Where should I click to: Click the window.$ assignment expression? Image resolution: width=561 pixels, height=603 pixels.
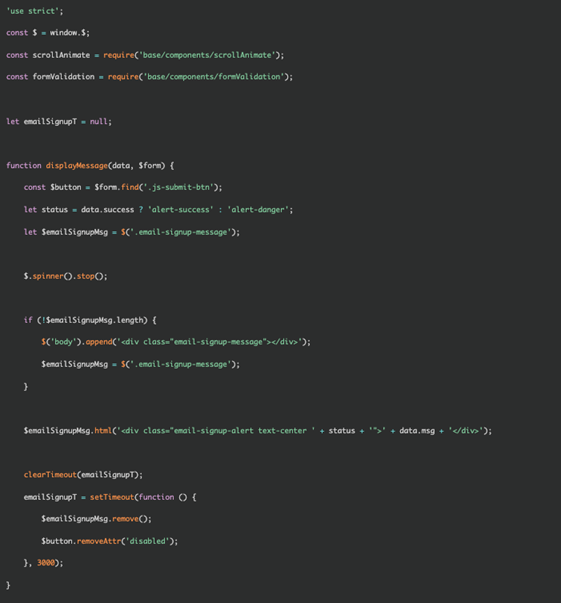68,33
